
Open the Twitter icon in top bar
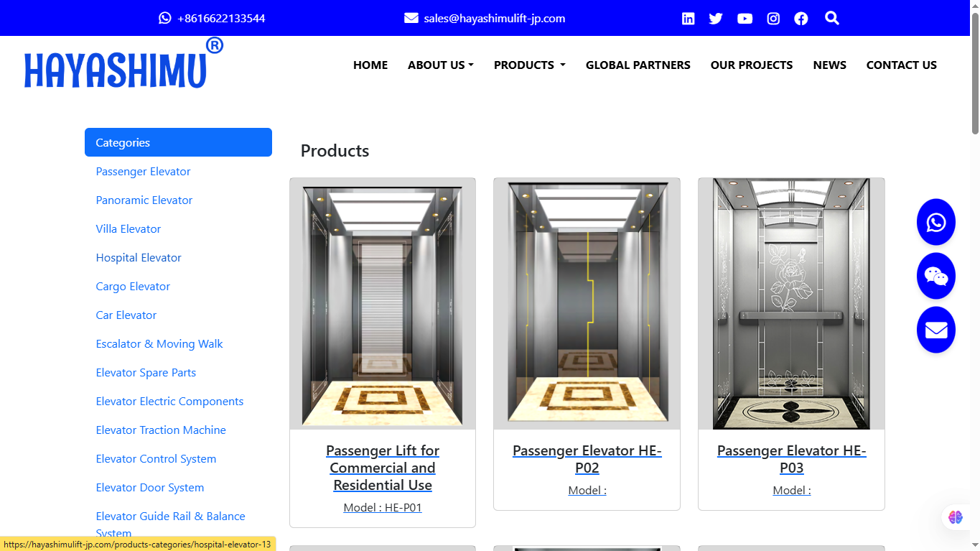(x=716, y=19)
